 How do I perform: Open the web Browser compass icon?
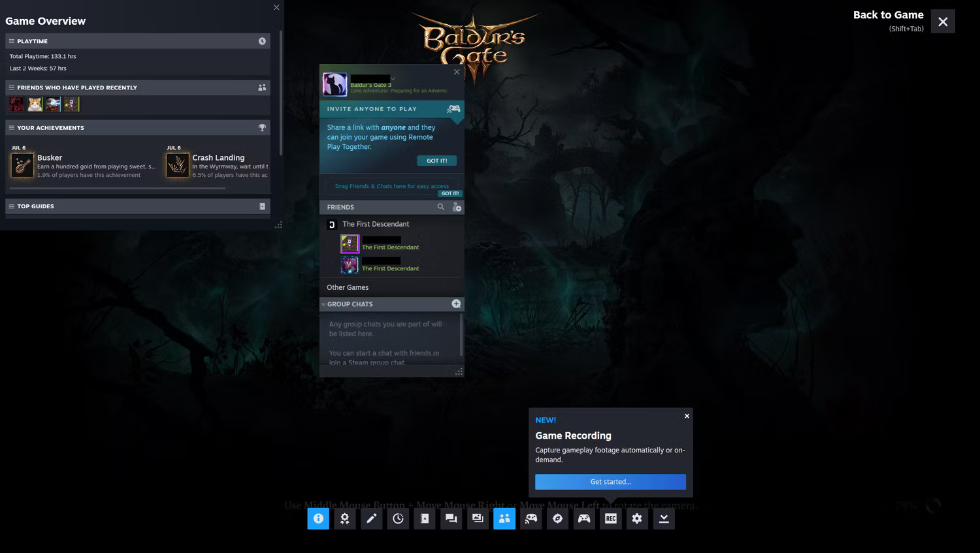coord(557,518)
